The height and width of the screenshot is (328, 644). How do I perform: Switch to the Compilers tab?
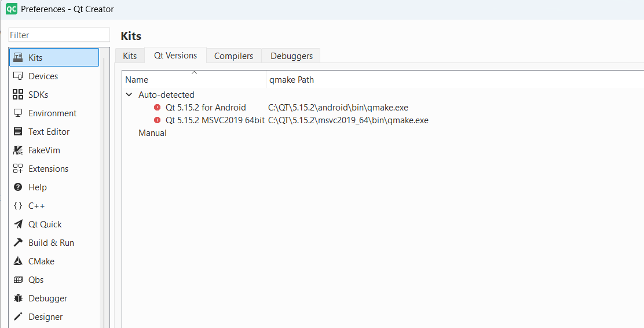pos(233,56)
